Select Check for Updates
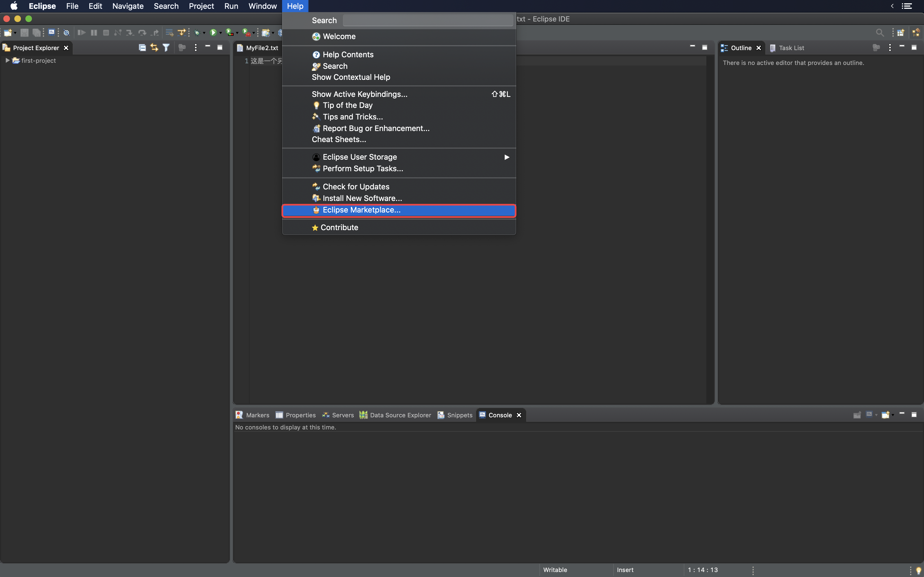 [399, 187]
